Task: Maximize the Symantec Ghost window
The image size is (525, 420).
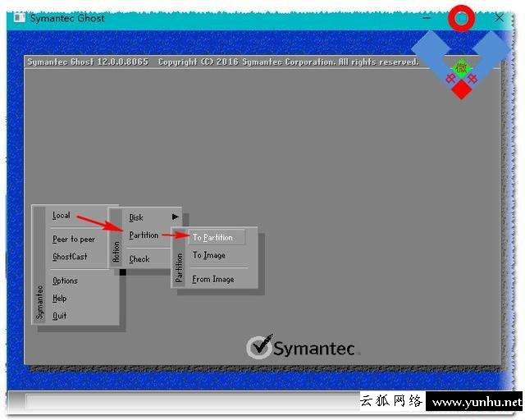Action: coord(461,18)
